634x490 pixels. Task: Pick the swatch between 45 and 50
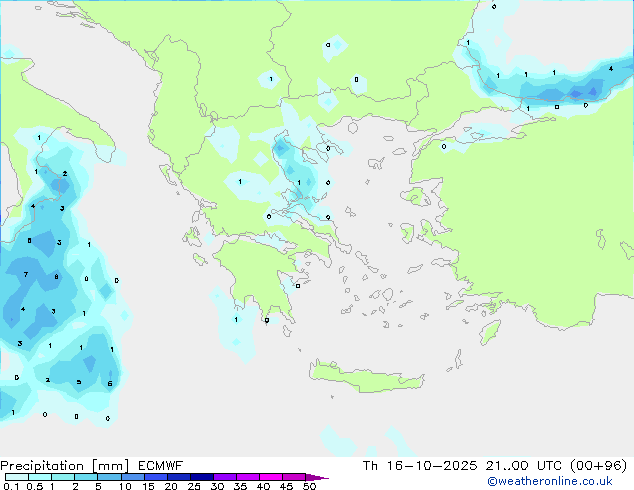(x=294, y=477)
